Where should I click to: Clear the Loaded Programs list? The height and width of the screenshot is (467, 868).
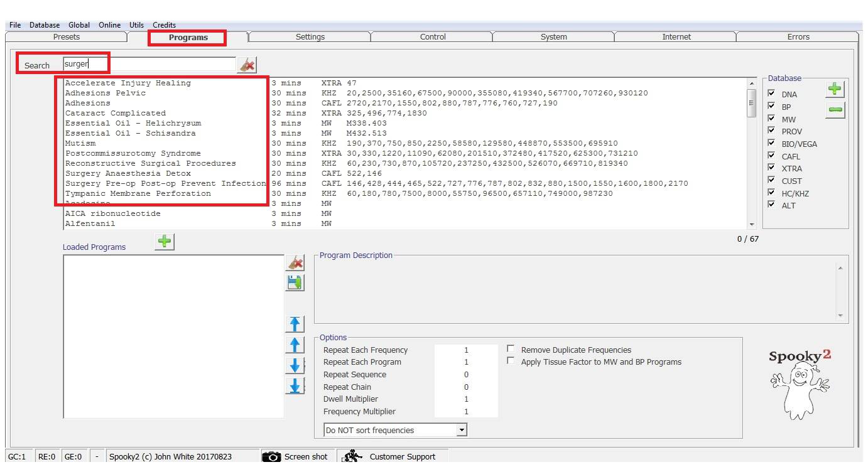coord(295,262)
